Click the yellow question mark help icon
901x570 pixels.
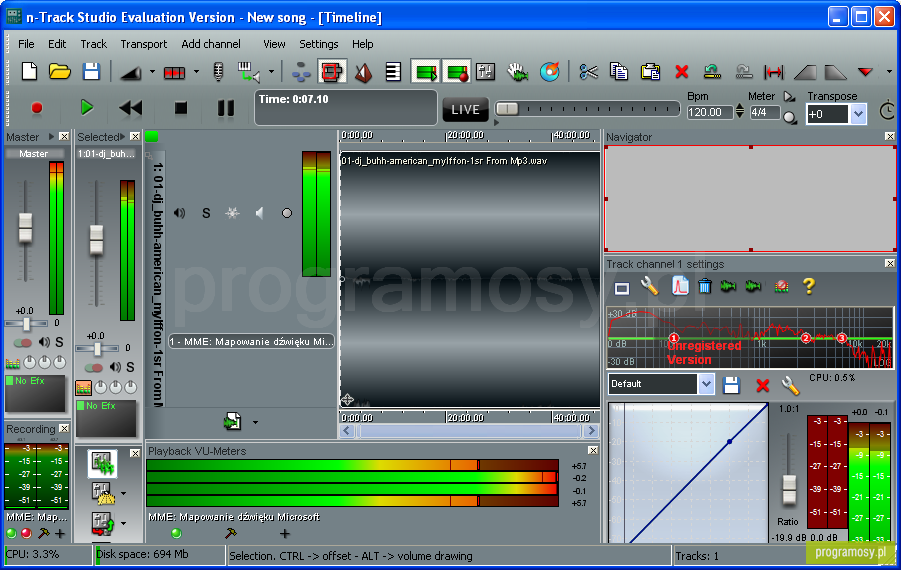tap(809, 286)
